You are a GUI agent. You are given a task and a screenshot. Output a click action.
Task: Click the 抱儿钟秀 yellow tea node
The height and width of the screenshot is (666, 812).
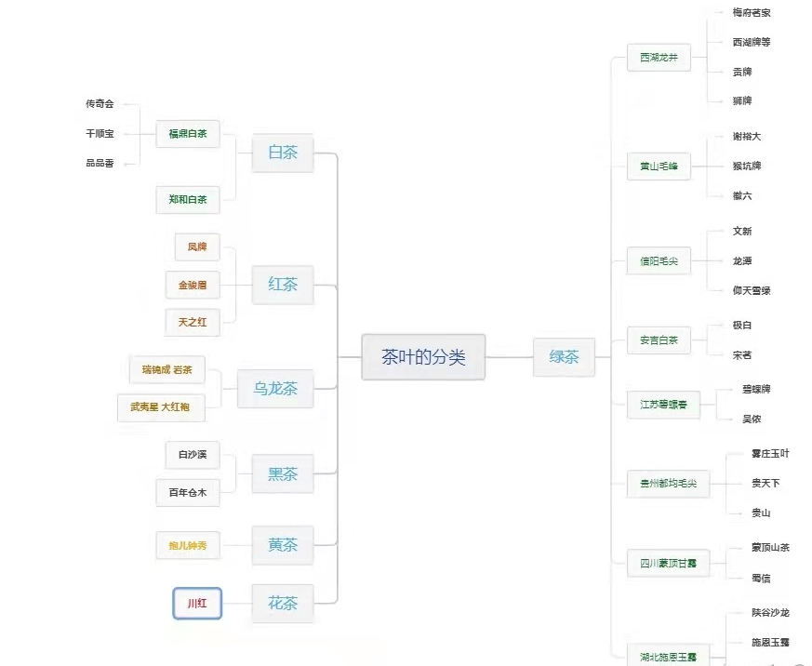(188, 546)
